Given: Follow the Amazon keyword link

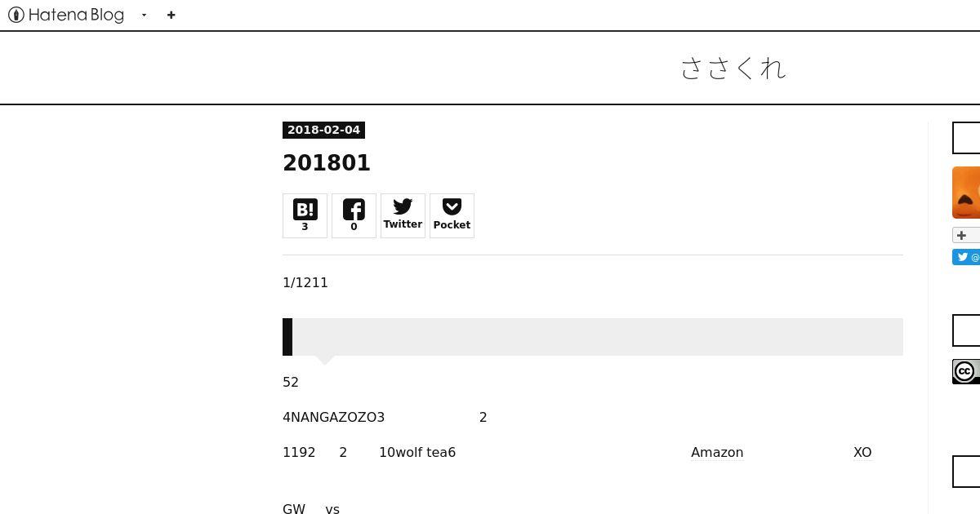Looking at the screenshot, I should 717,452.
